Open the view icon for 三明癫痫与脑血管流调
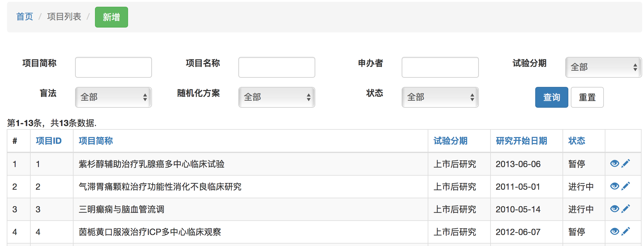 click(x=614, y=209)
